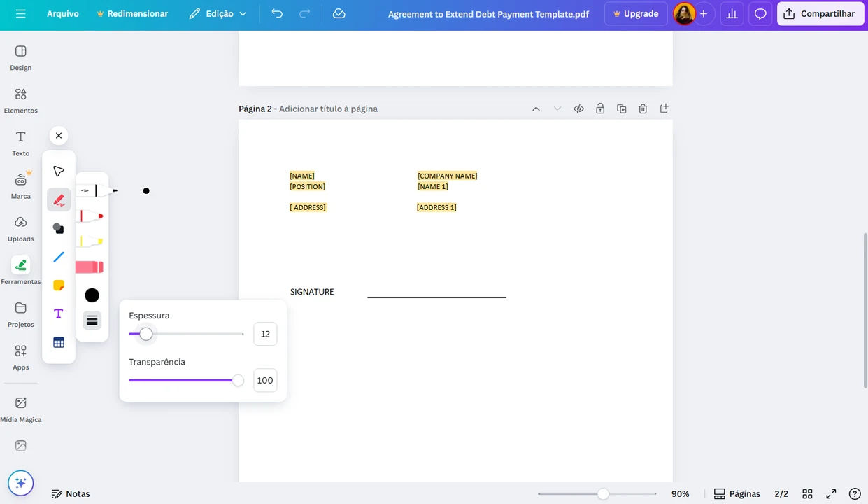Expand the Edição mode dropdown

point(218,14)
